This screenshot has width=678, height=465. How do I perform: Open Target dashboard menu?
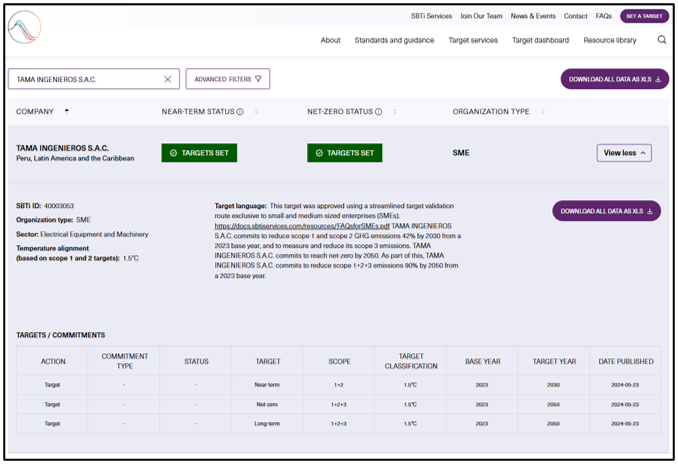pyautogui.click(x=540, y=40)
